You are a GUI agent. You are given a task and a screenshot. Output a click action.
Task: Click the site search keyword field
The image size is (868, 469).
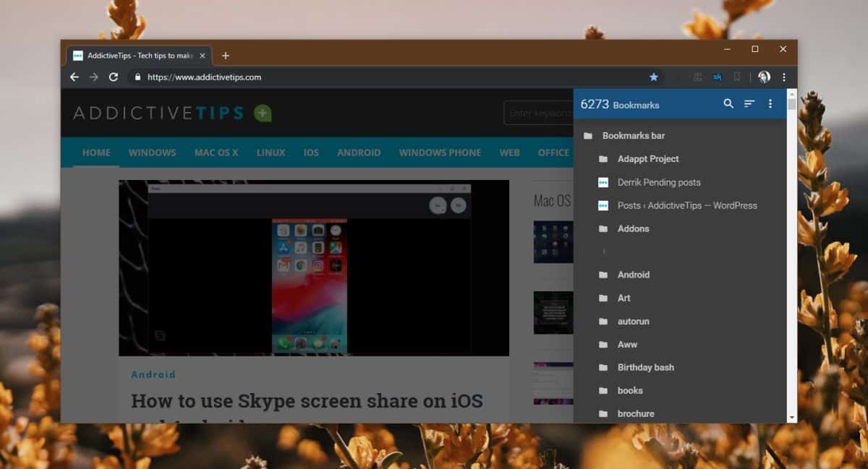click(539, 113)
